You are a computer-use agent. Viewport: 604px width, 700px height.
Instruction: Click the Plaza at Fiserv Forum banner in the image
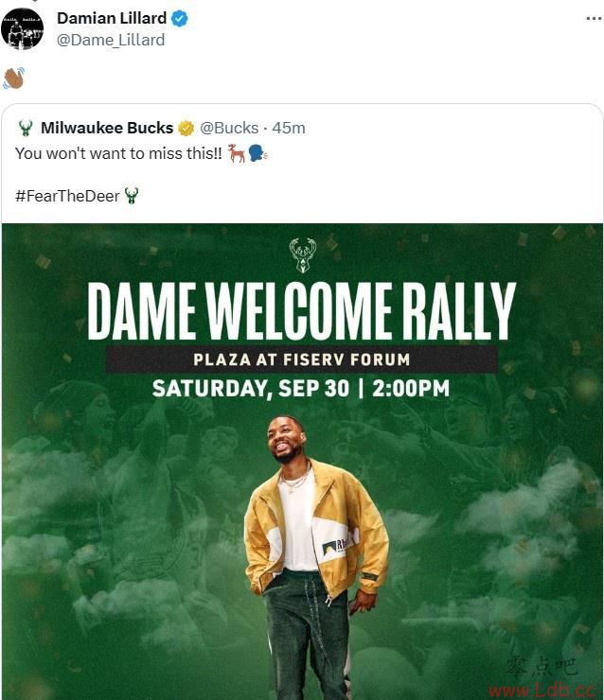coord(302,359)
